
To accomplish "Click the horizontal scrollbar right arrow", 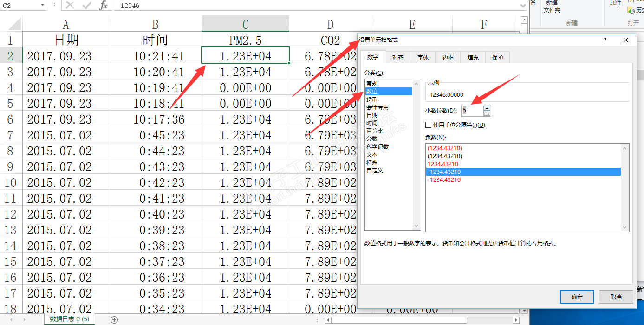I will (x=515, y=320).
